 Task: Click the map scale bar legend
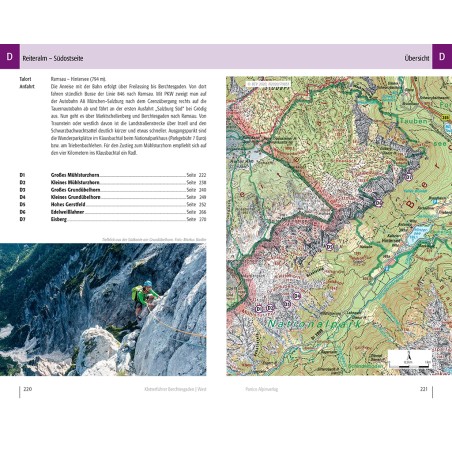coord(410,359)
